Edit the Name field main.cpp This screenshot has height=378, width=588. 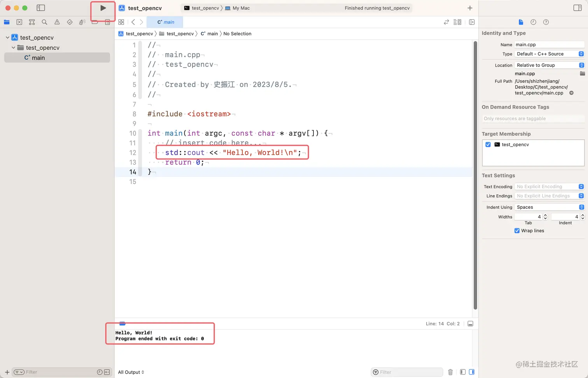click(x=549, y=45)
